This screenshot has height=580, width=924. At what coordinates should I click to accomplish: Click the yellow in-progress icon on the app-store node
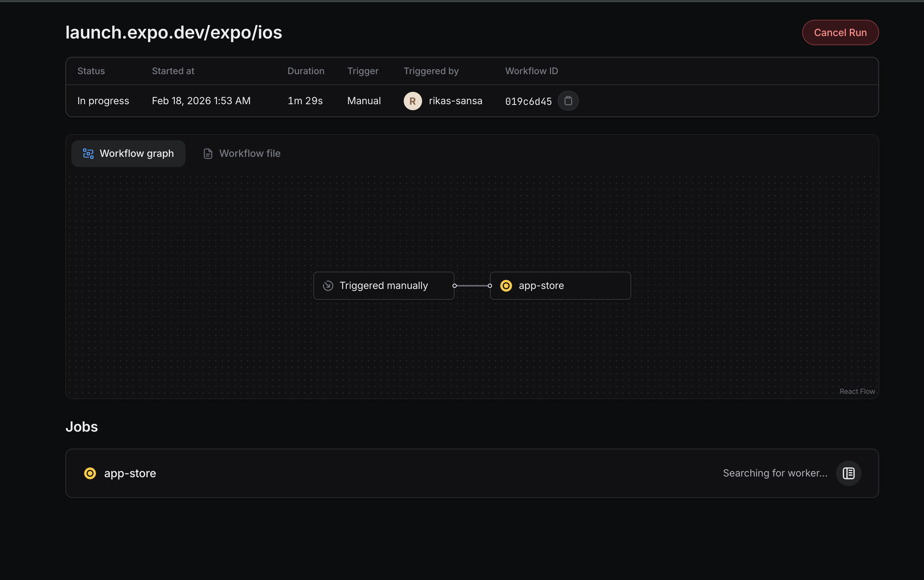point(505,285)
